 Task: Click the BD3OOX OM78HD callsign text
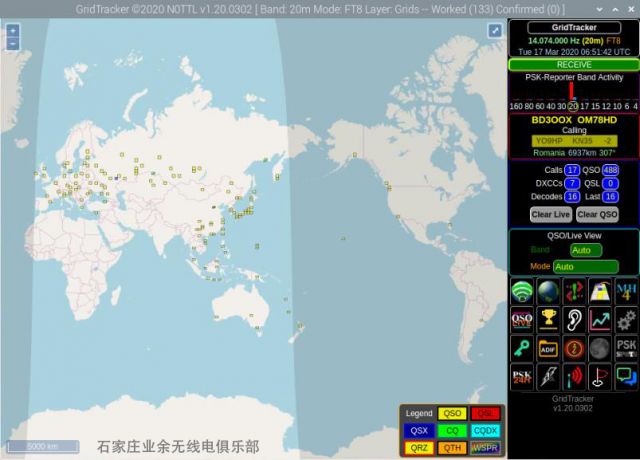574,120
